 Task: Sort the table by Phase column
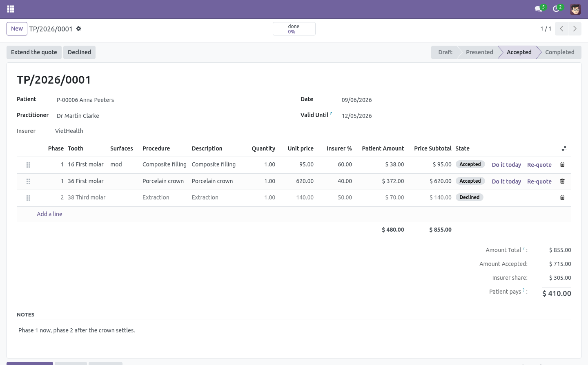[56, 148]
